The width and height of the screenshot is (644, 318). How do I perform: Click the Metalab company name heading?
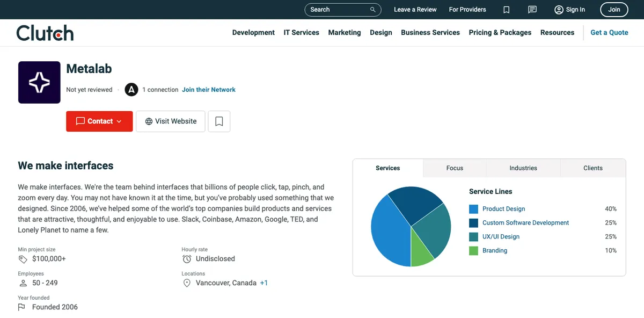89,69
